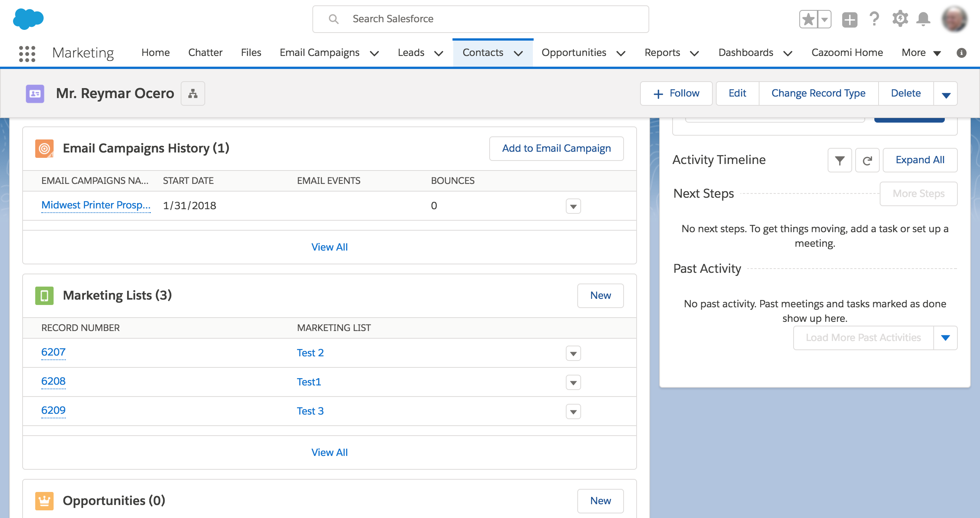Create New Marketing List entry
The image size is (980, 518).
click(x=600, y=296)
